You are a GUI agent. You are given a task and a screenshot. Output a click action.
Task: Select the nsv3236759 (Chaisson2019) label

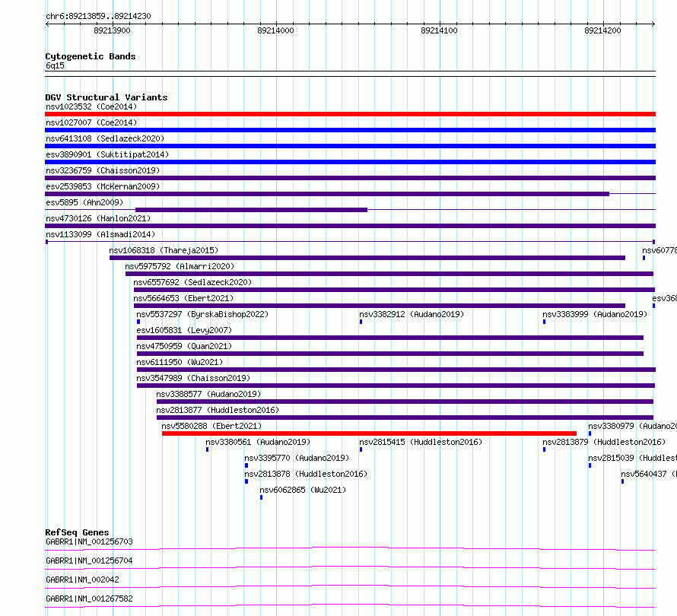tap(103, 170)
